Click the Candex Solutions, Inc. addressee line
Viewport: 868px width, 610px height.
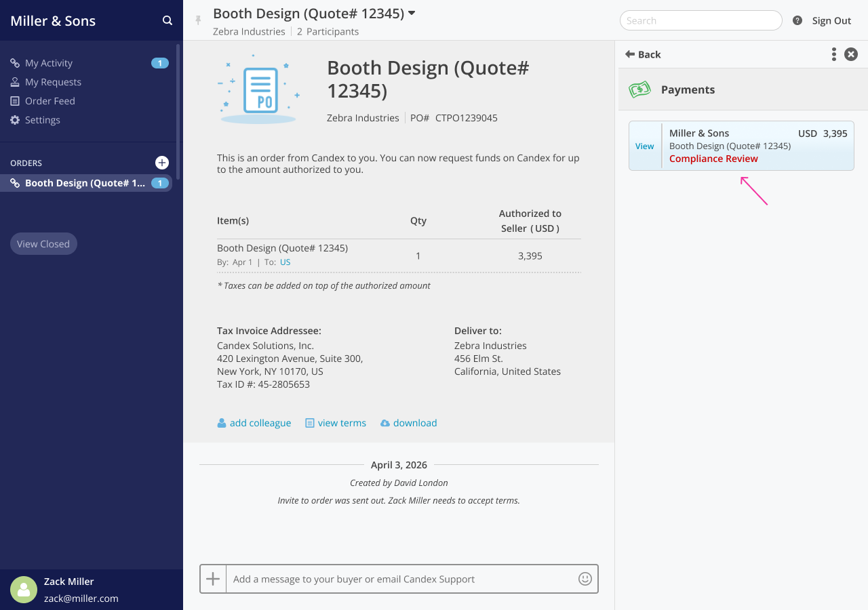pos(265,346)
